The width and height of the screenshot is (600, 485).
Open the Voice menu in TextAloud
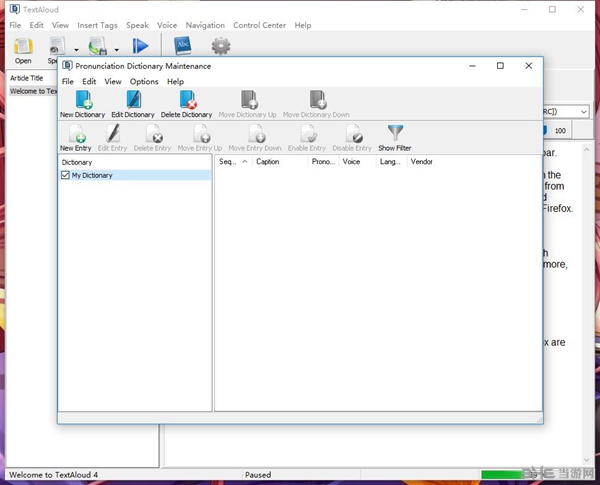tap(167, 25)
